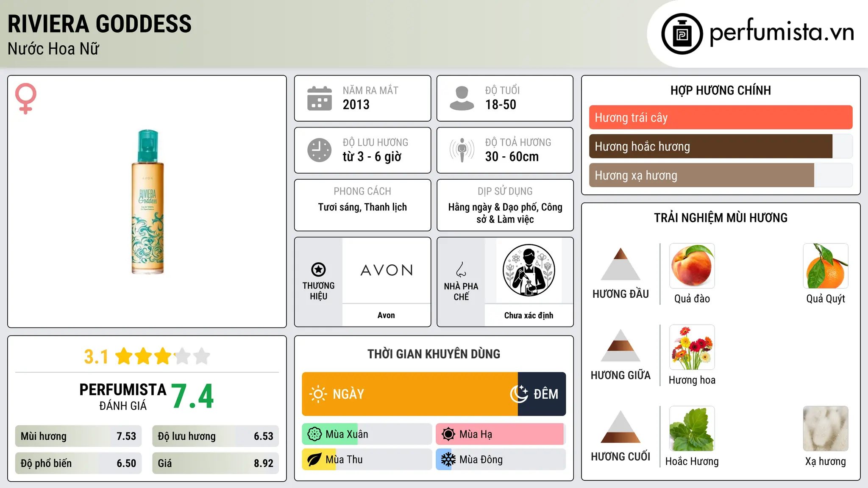Click the person icon beside Độ tuổi

[462, 98]
